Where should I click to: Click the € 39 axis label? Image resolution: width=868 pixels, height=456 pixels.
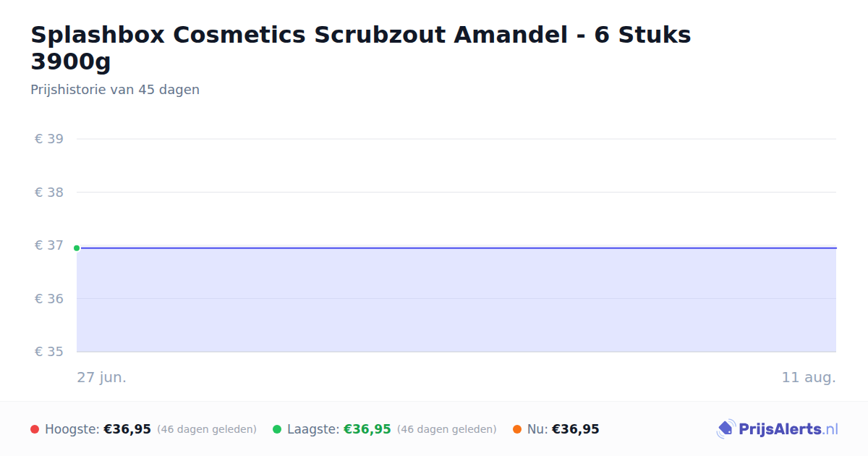pyautogui.click(x=49, y=139)
